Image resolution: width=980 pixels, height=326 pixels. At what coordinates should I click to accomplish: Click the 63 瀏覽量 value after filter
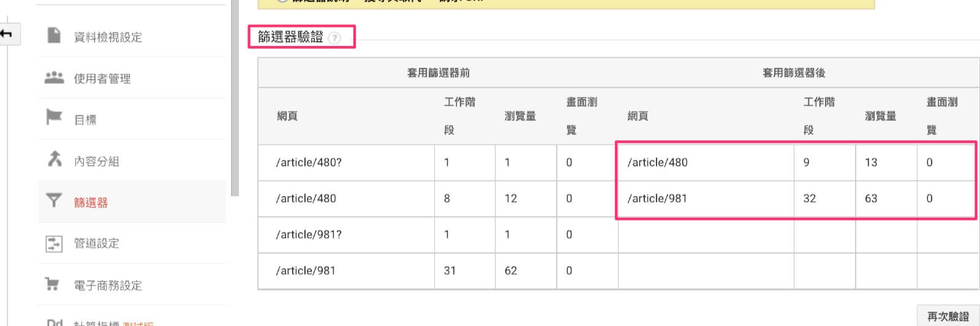pyautogui.click(x=871, y=199)
